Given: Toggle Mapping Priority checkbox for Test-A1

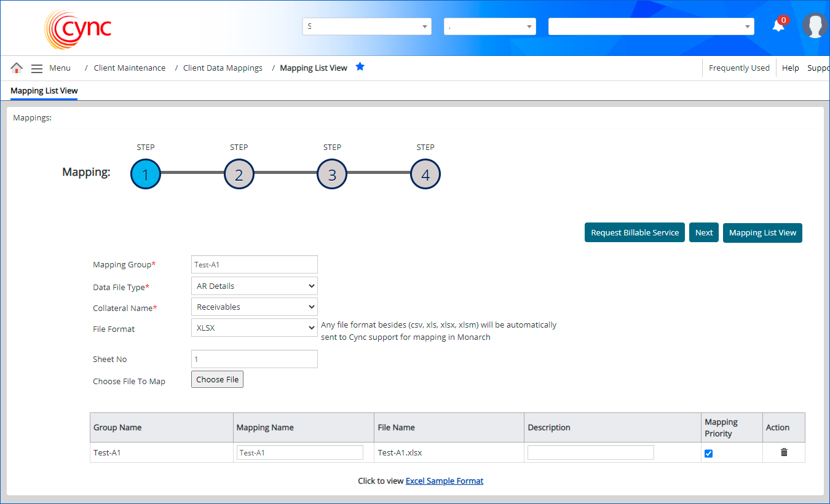Looking at the screenshot, I should click(x=708, y=454).
